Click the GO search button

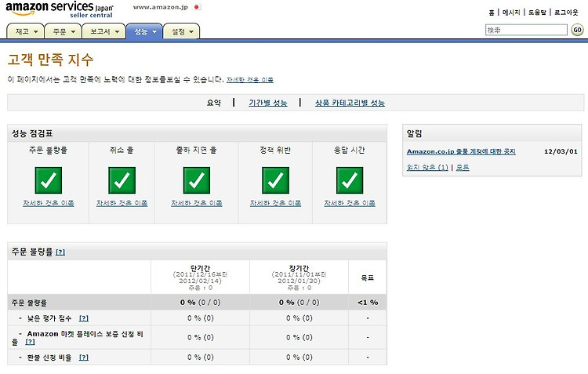pyautogui.click(x=577, y=30)
